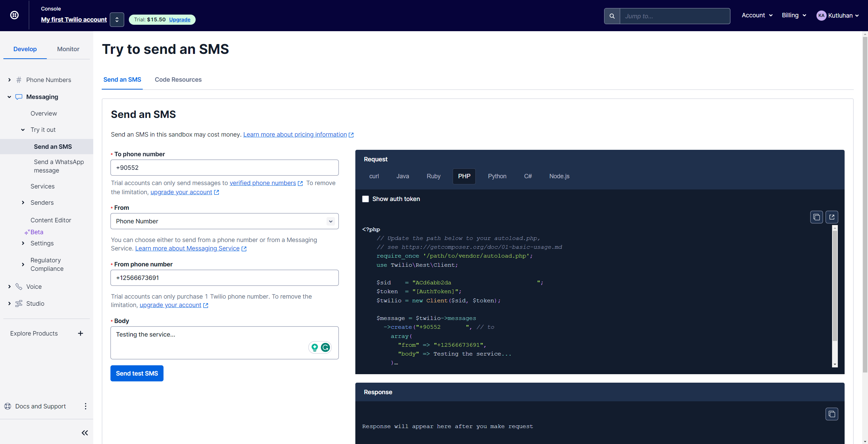
Task: Click the Explore Products plus icon
Action: (80, 333)
